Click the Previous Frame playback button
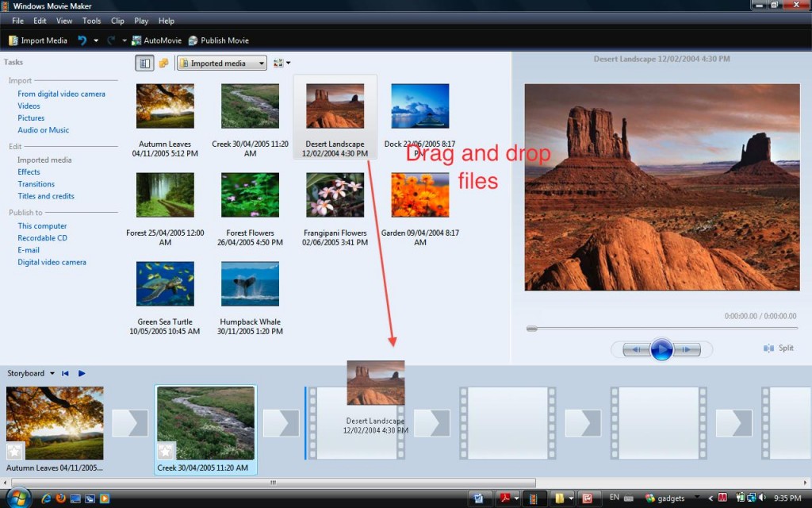The width and height of the screenshot is (812, 508). pyautogui.click(x=636, y=349)
